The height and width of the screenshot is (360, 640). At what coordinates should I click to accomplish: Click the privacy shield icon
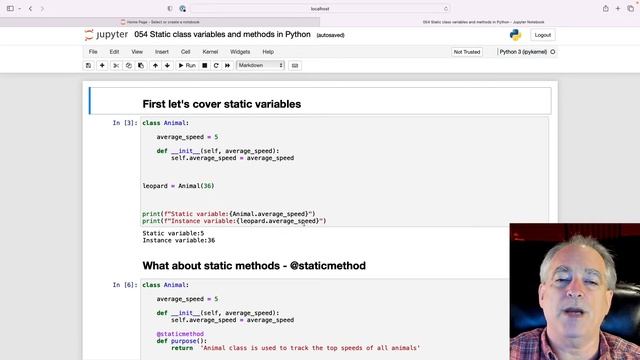pyautogui.click(x=170, y=9)
